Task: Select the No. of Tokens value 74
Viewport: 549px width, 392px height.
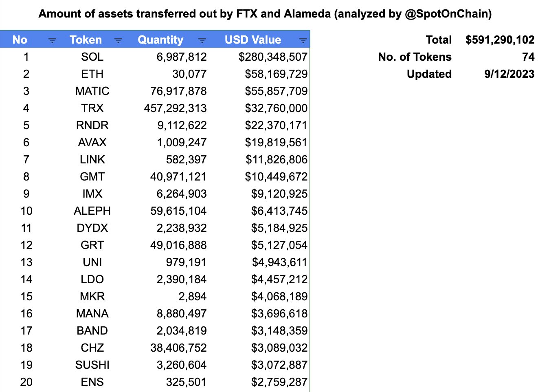Action: point(528,57)
